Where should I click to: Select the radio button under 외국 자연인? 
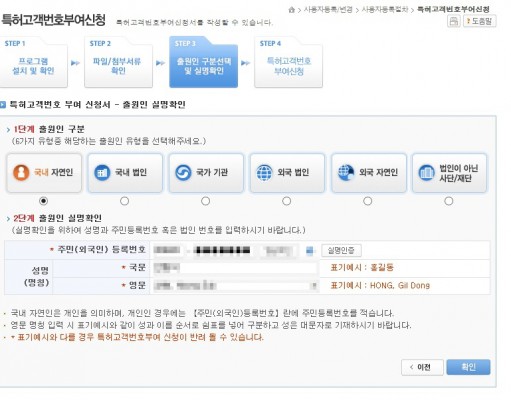point(368,201)
